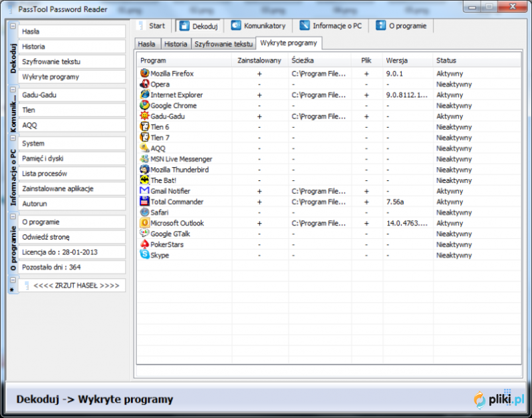Click sidebar System entry

(x=72, y=144)
